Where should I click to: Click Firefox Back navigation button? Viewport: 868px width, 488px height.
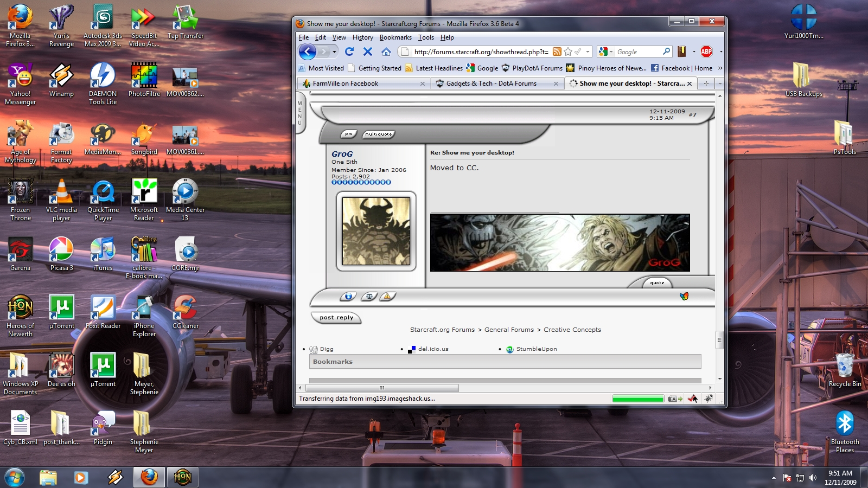pyautogui.click(x=308, y=52)
